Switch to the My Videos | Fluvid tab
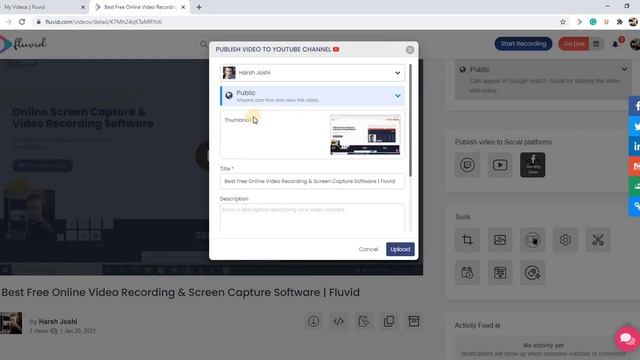The height and width of the screenshot is (360, 640). 41,7
